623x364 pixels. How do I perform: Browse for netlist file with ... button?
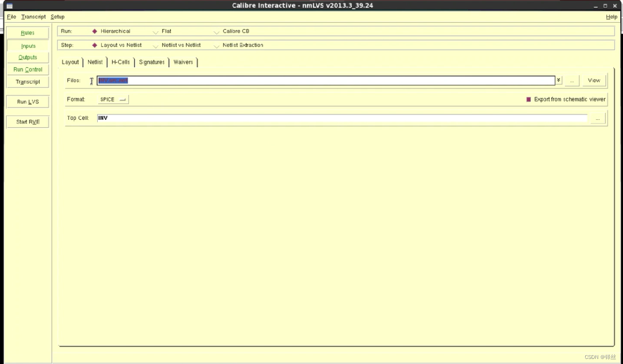pyautogui.click(x=572, y=81)
